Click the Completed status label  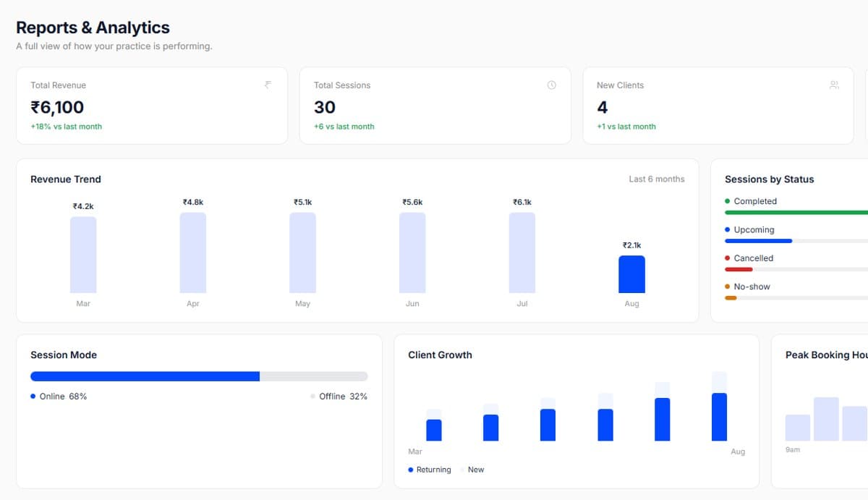point(755,201)
